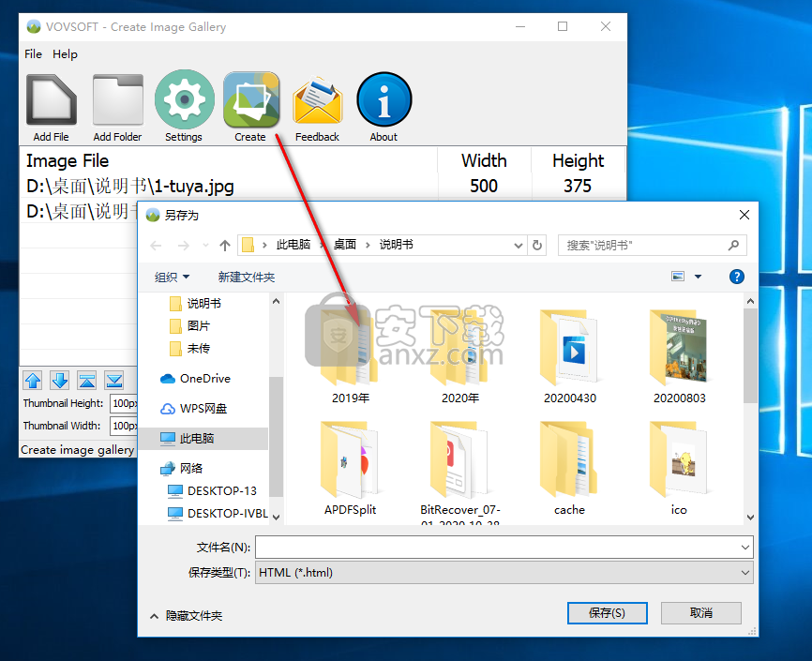This screenshot has width=812, height=661.
Task: Select DESKTOP-IVBL network computer
Action: (x=218, y=514)
